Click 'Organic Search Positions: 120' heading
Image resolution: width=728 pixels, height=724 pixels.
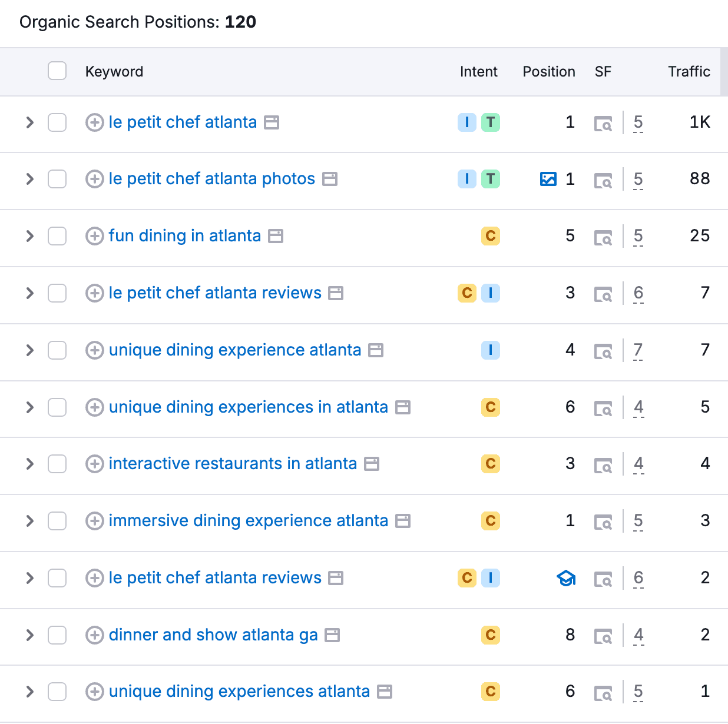(138, 22)
